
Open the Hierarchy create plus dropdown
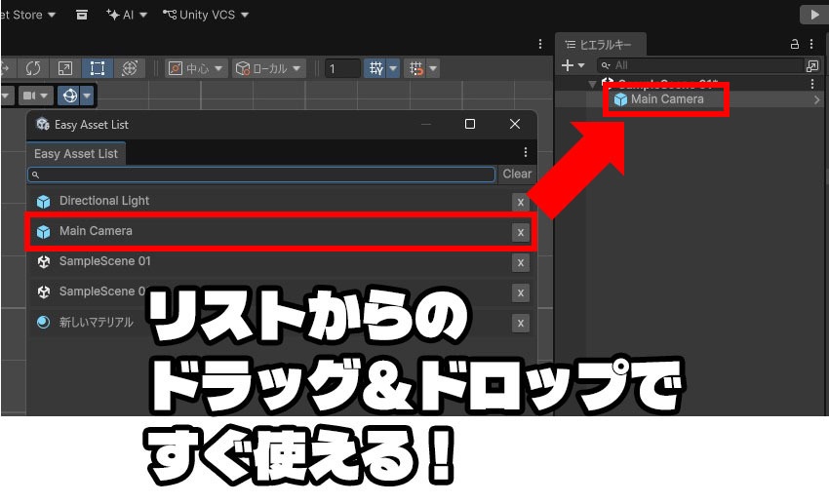(x=572, y=65)
